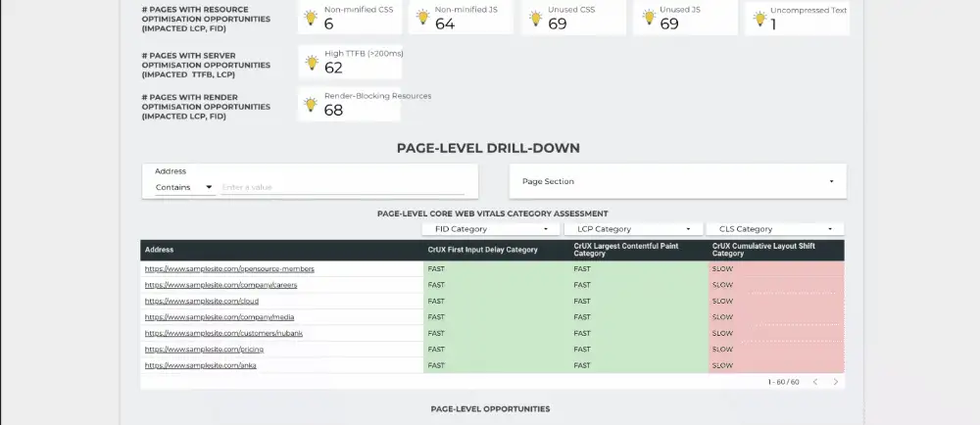Click the SLOW cell in opensource-members row

pos(776,269)
